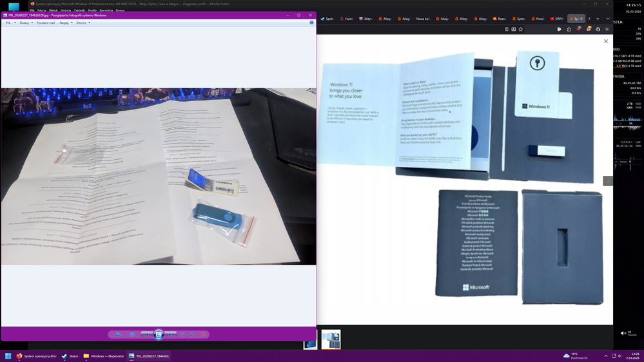Open a new Firefox tab

pyautogui.click(x=598, y=19)
